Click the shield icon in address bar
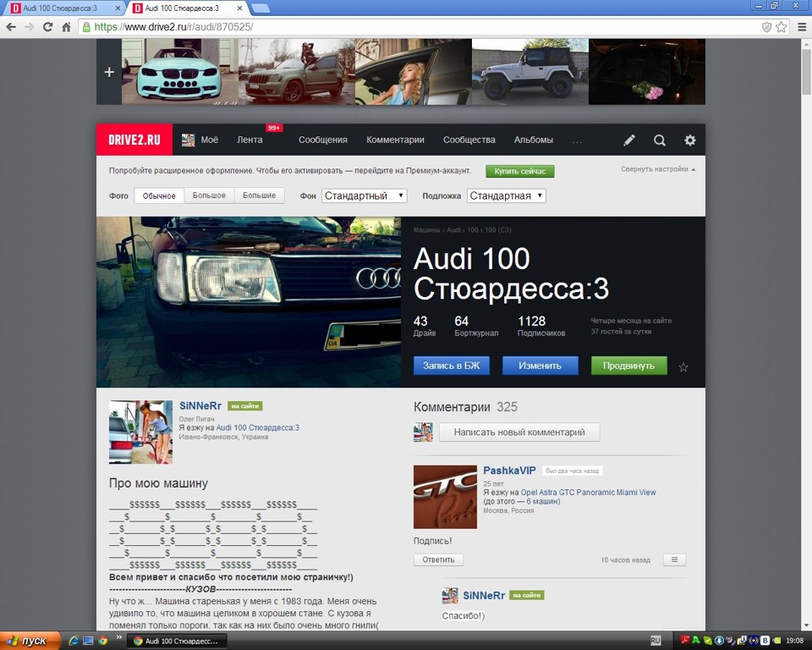This screenshot has height=650, width=812. [x=766, y=27]
